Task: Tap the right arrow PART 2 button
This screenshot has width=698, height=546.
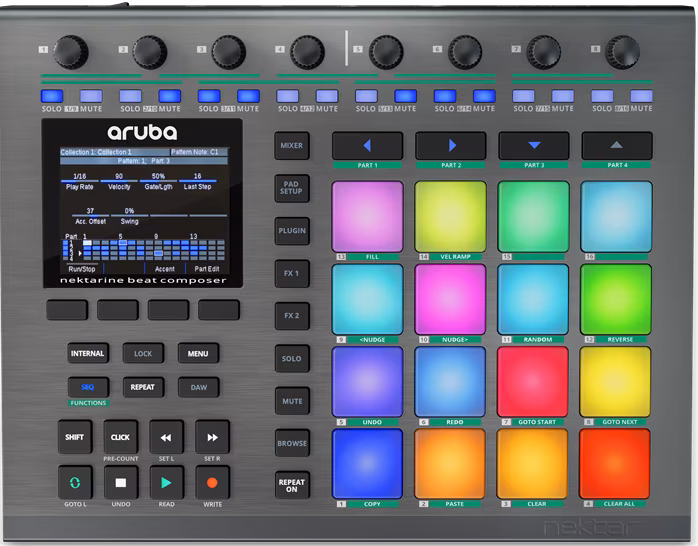Action: click(x=450, y=146)
